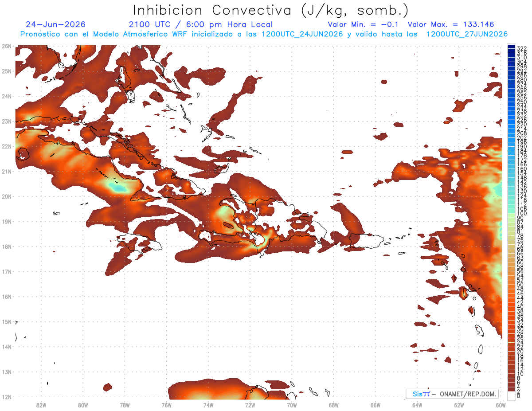Click the '202' color scale label
Image resolution: width=532 pixels, height=411 pixels.
(522, 137)
